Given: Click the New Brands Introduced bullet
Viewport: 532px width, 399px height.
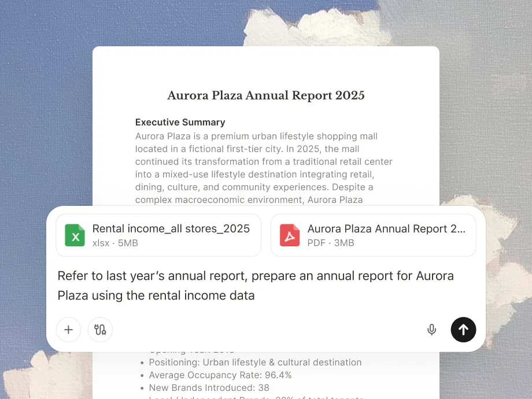Looking at the screenshot, I should [209, 388].
